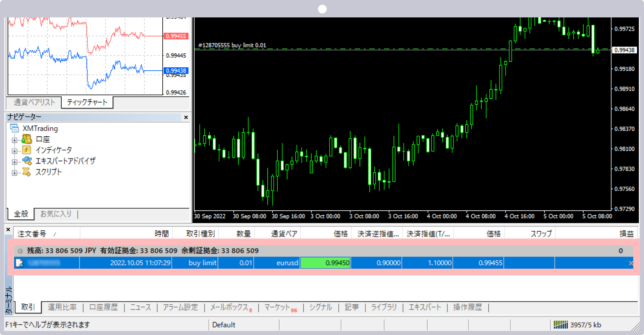Screen dimensions: 644x335
Task: Sort by 損益 column header
Action: coord(596,233)
